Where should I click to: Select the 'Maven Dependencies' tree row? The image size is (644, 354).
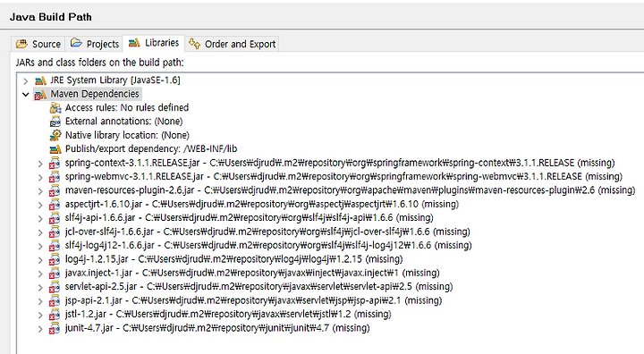point(95,94)
